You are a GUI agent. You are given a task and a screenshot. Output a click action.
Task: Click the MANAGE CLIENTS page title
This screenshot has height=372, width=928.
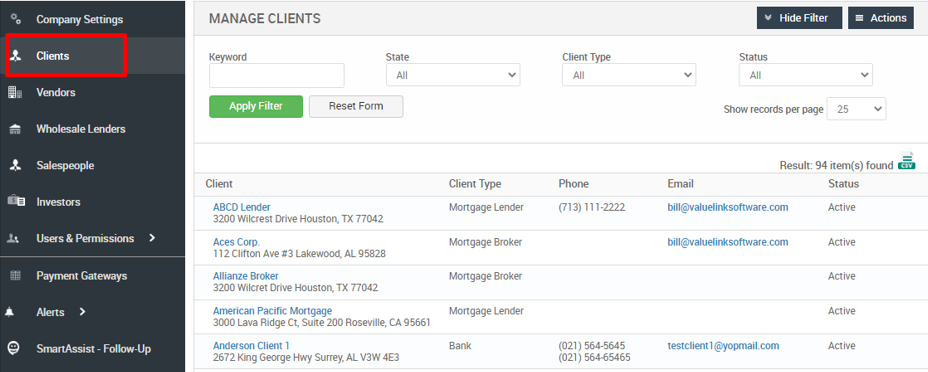click(265, 18)
